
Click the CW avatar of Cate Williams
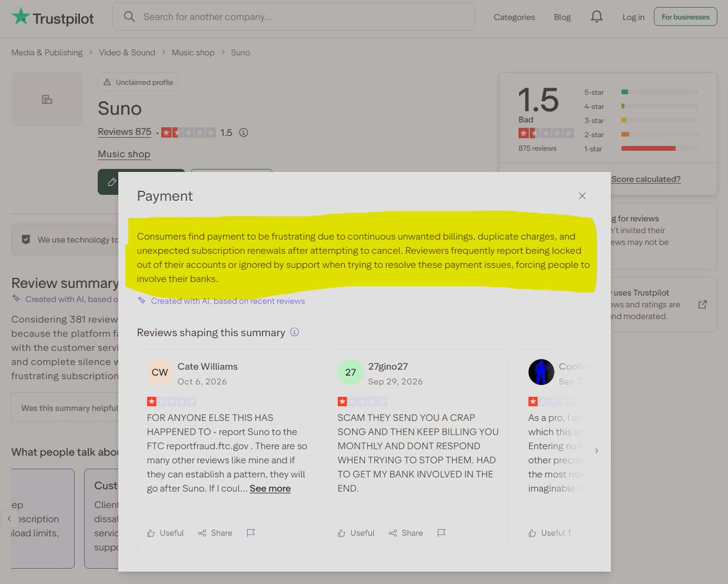[x=160, y=372]
